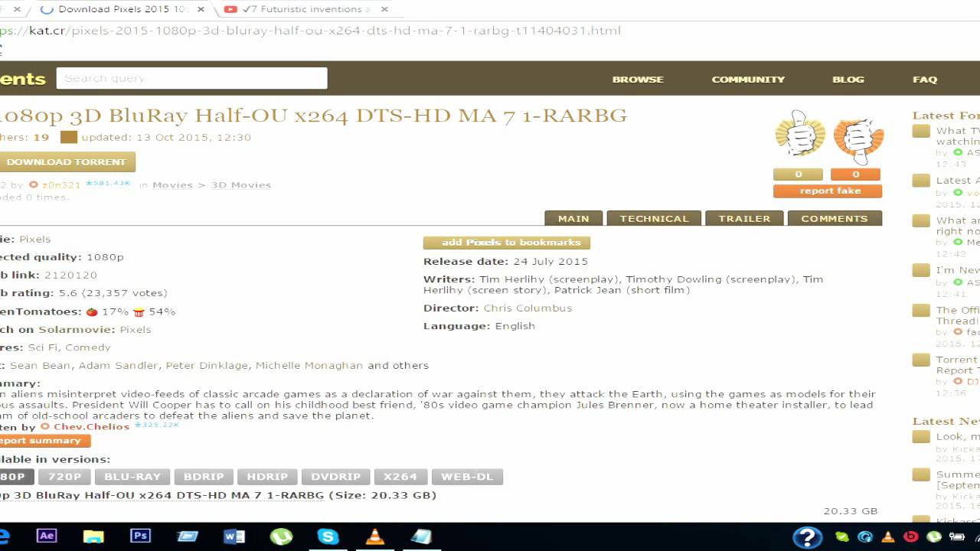Close the 7 Futuristic inventions tab
This screenshot has width=980, height=551.
384,9
